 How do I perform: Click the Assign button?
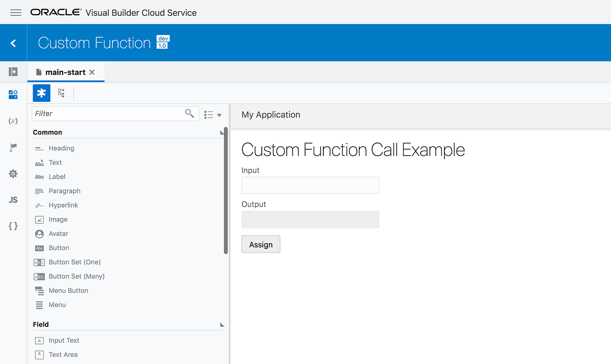pos(260,244)
